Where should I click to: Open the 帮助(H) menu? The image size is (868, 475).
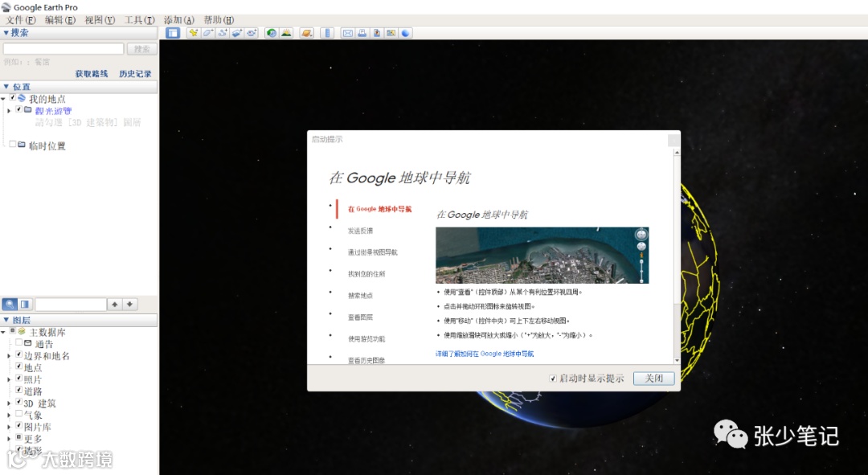click(x=219, y=20)
